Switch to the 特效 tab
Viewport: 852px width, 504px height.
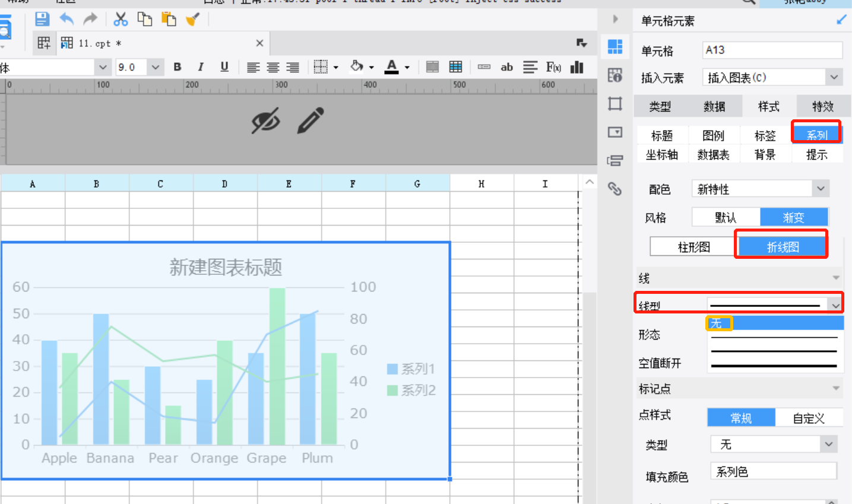823,106
